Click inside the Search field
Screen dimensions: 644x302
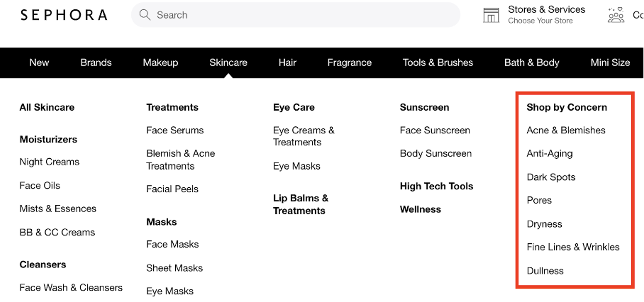(275, 15)
